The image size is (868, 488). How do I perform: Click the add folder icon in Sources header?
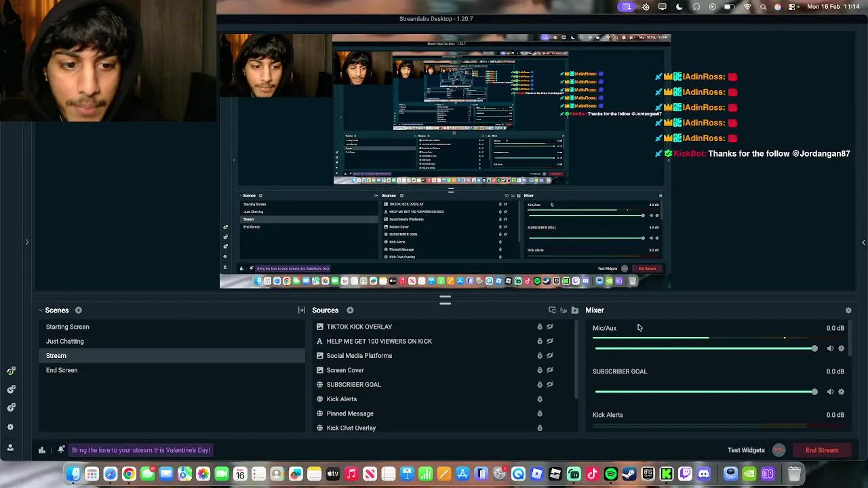click(x=575, y=310)
